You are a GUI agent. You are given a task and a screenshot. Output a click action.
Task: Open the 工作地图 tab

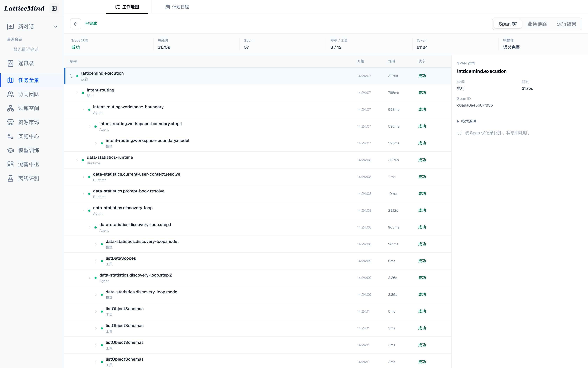tap(127, 7)
